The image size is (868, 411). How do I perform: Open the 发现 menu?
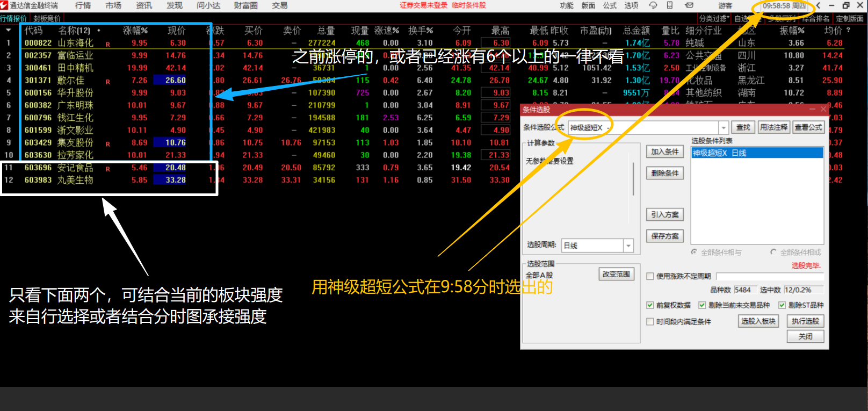click(175, 5)
